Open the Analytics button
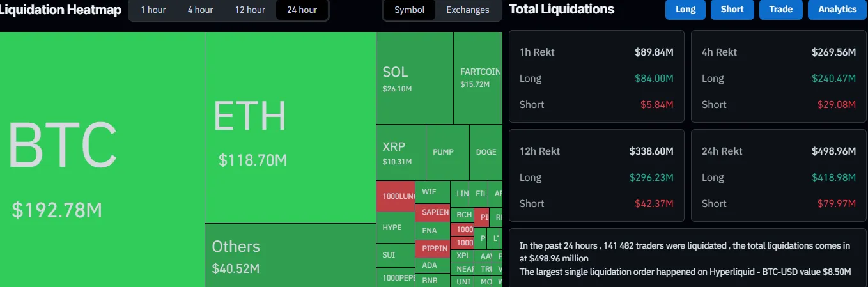Viewport: 868px width, 287px height. [x=837, y=10]
